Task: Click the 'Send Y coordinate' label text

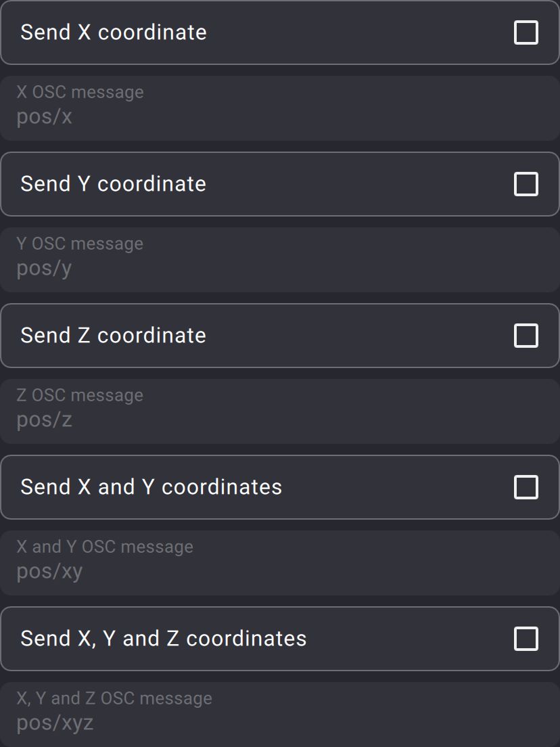Action: click(114, 184)
